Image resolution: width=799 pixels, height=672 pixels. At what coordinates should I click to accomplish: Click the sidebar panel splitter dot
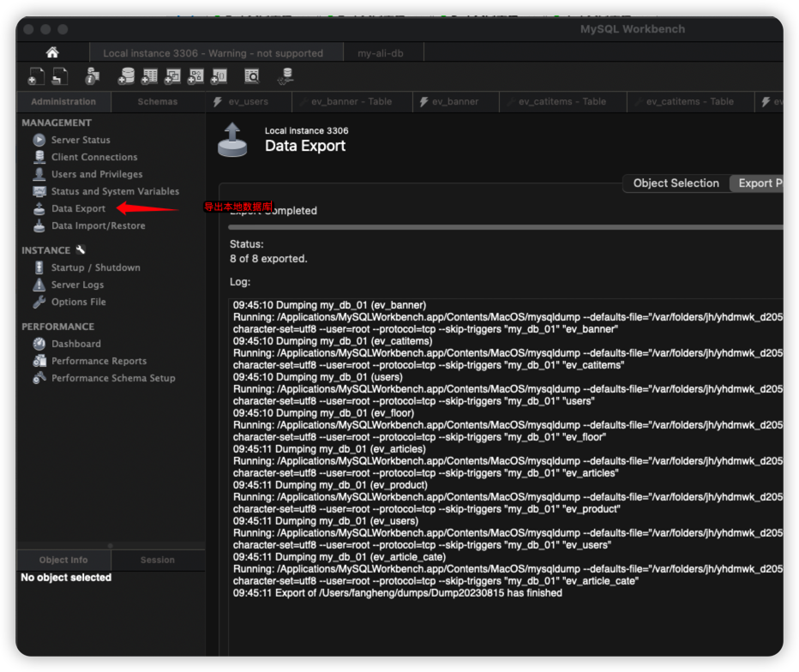(x=111, y=546)
